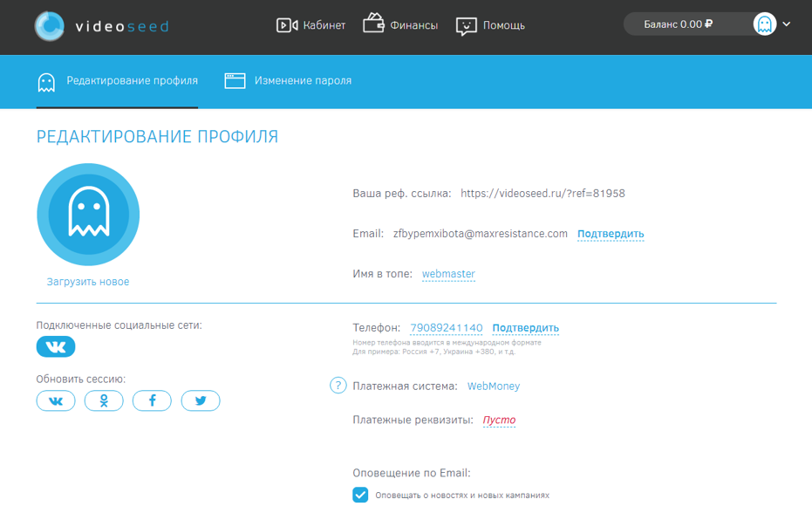The image size is (812, 513).
Task: Click the email address zfbypemxibota@maxresistance.com
Action: pos(480,234)
